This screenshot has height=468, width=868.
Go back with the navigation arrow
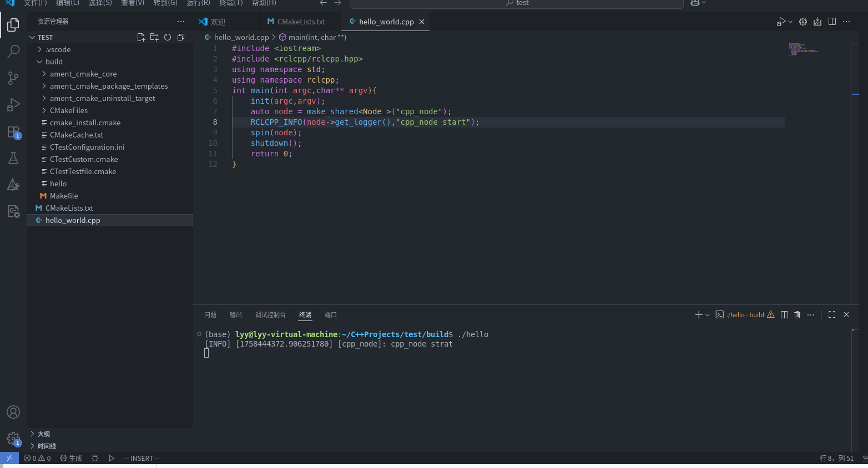[x=324, y=3]
